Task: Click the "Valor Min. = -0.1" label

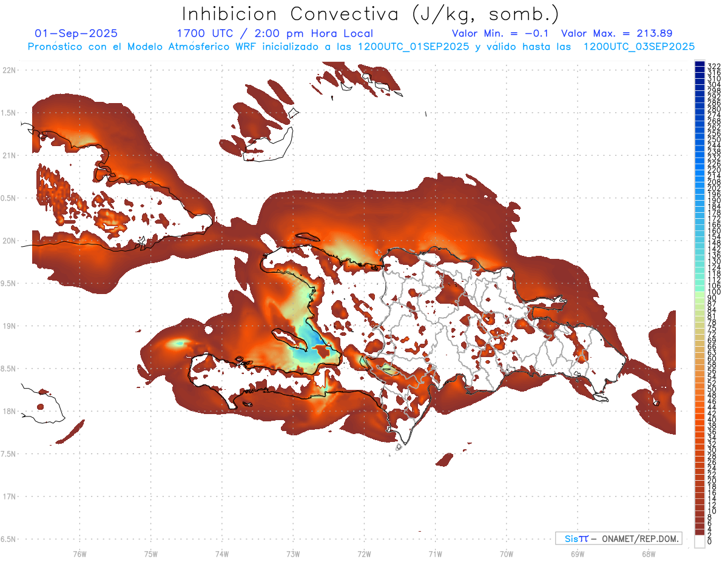Action: click(500, 33)
